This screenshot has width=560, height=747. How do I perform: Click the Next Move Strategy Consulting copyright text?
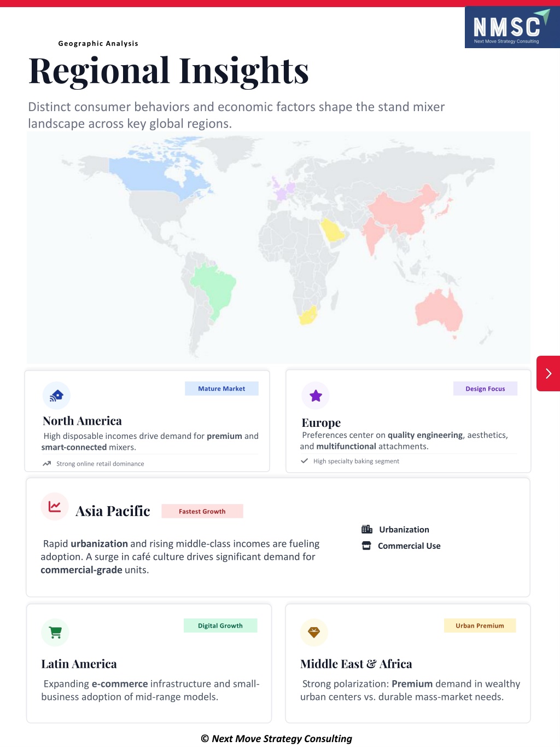pos(277,738)
